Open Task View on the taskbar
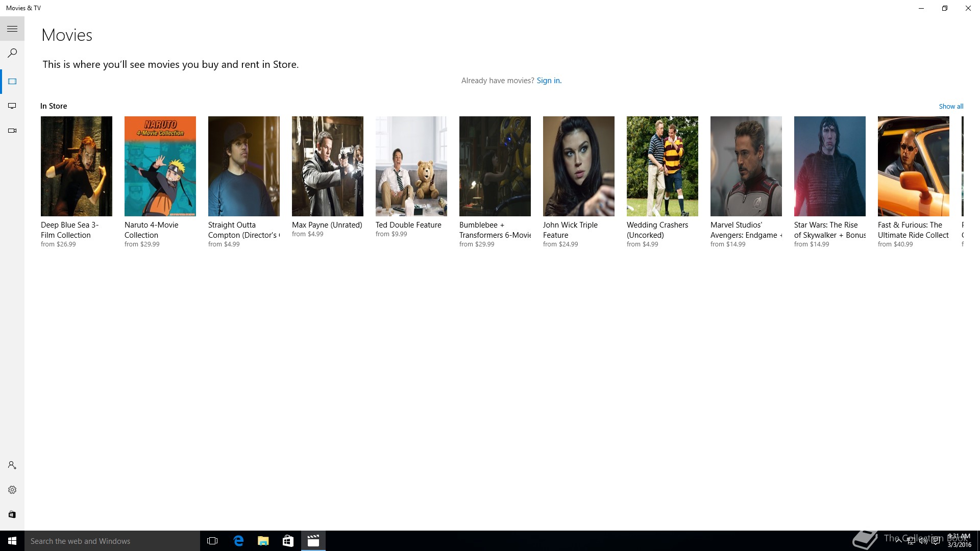The image size is (980, 551). [212, 541]
